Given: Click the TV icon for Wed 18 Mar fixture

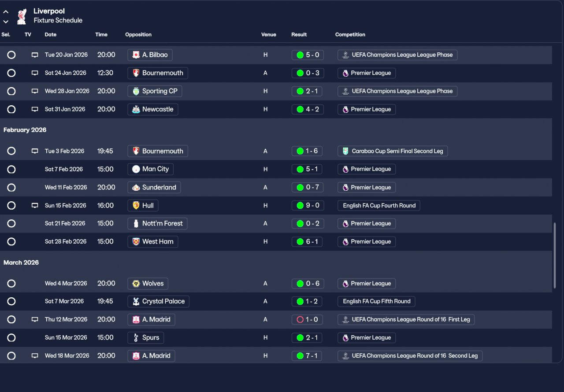Looking at the screenshot, I should pos(35,356).
